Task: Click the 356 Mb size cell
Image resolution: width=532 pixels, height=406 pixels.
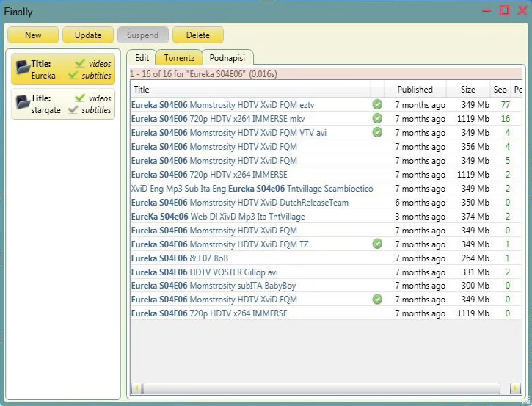Action: [475, 147]
